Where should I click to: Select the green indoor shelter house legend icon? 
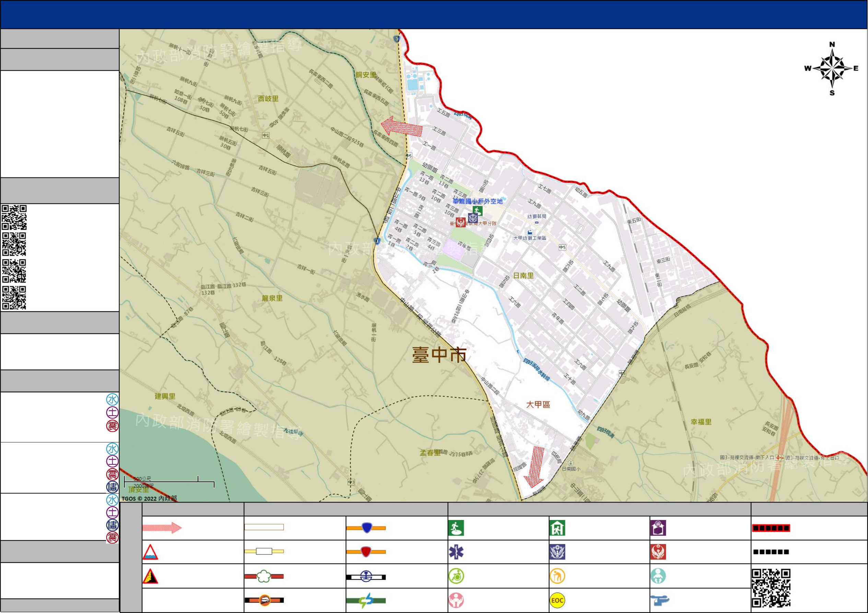point(557,528)
